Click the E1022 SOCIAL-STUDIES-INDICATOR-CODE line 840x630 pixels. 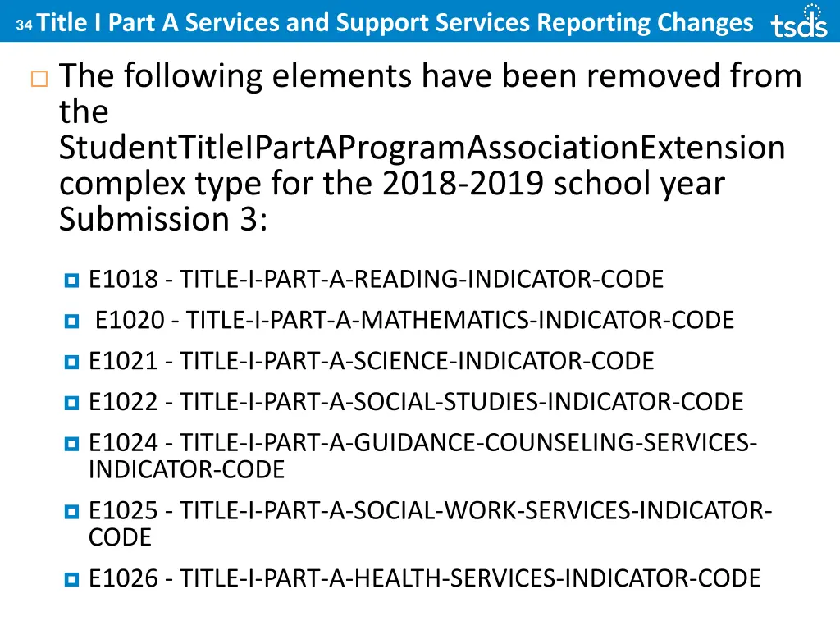(x=416, y=401)
